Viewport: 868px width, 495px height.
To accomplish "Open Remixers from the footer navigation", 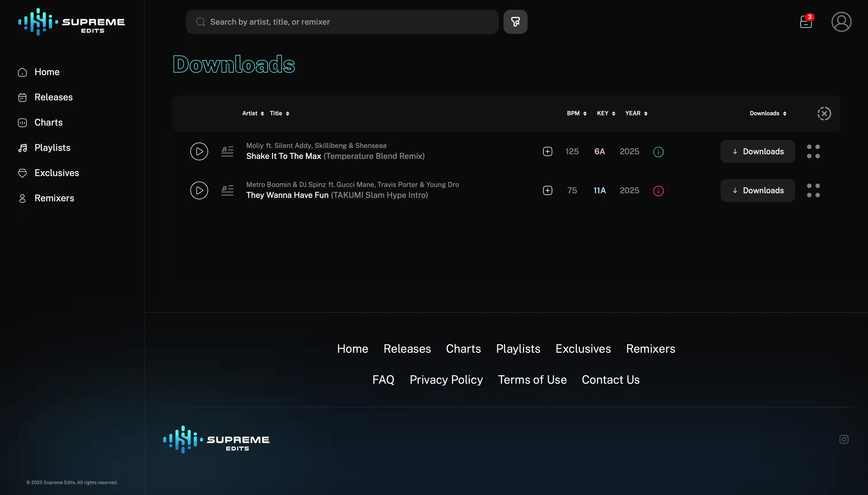I will [650, 348].
